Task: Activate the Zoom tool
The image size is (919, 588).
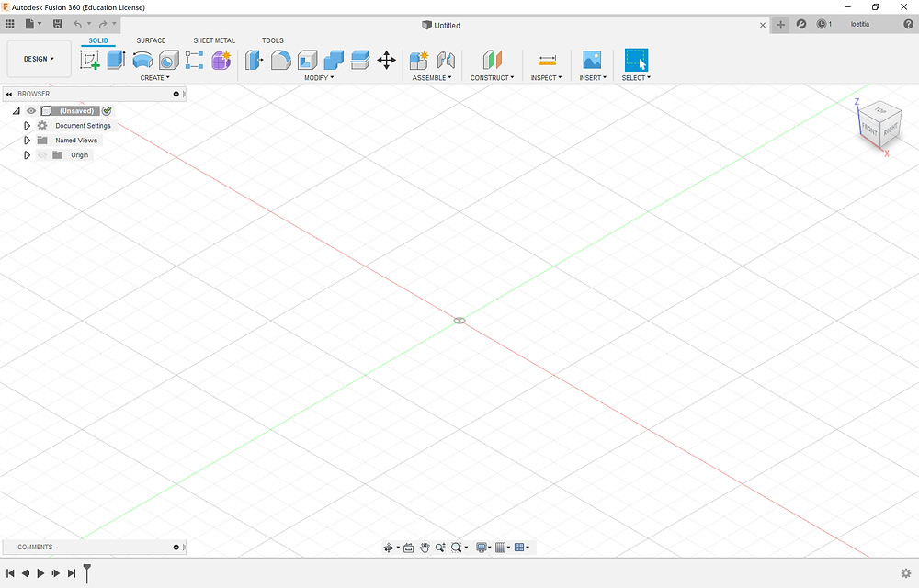Action: pyautogui.click(x=440, y=548)
